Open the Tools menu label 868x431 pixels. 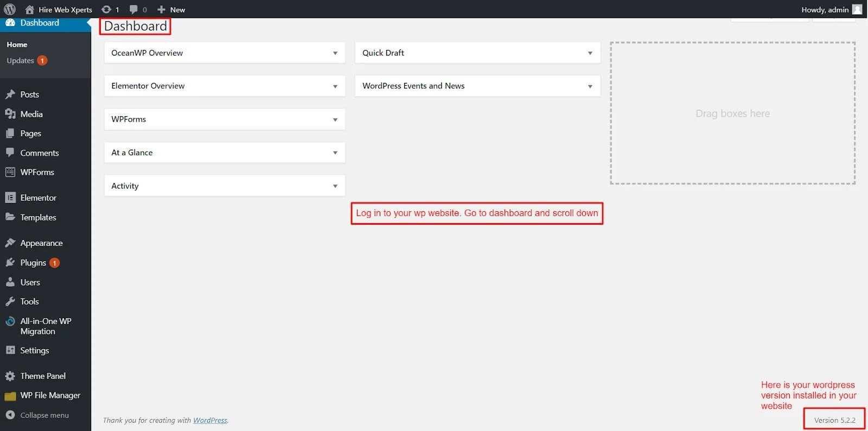[29, 301]
